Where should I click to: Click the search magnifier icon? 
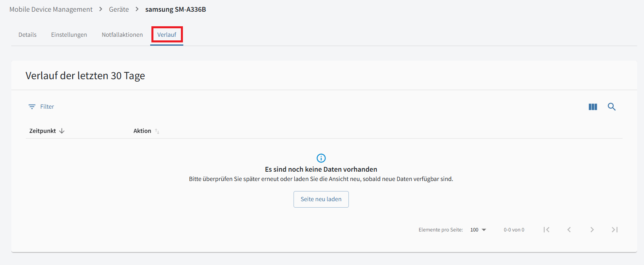click(612, 107)
